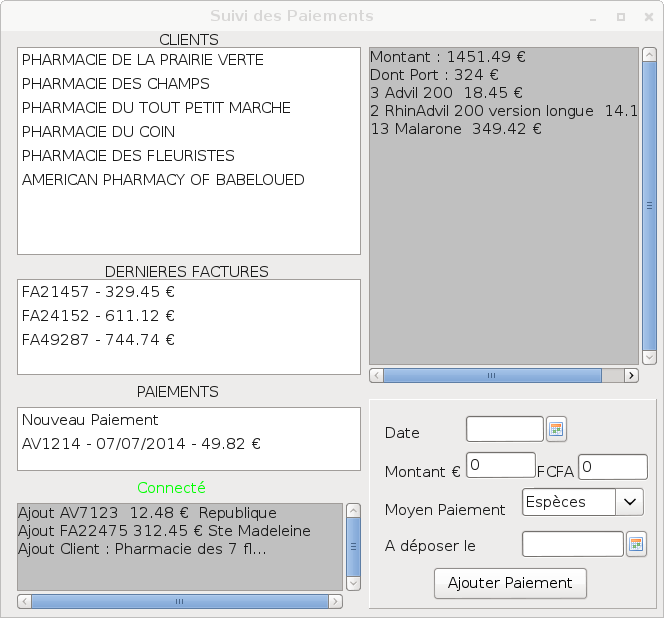Click log entry Ajout FA22475 Ste Madeleine
Viewport: 664px width, 618px height.
[164, 531]
